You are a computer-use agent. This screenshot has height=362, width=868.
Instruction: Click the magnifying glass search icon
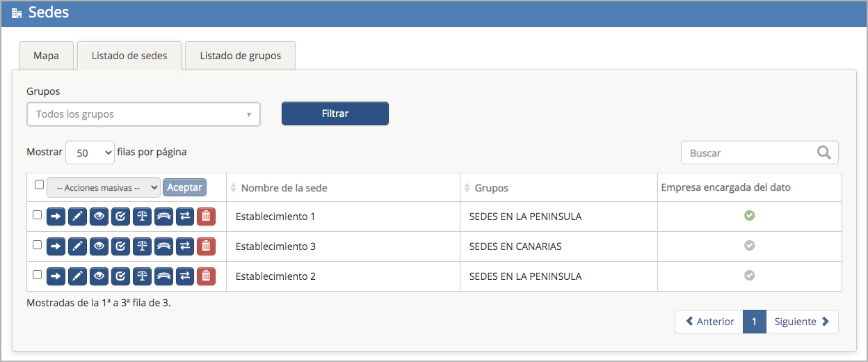click(824, 153)
